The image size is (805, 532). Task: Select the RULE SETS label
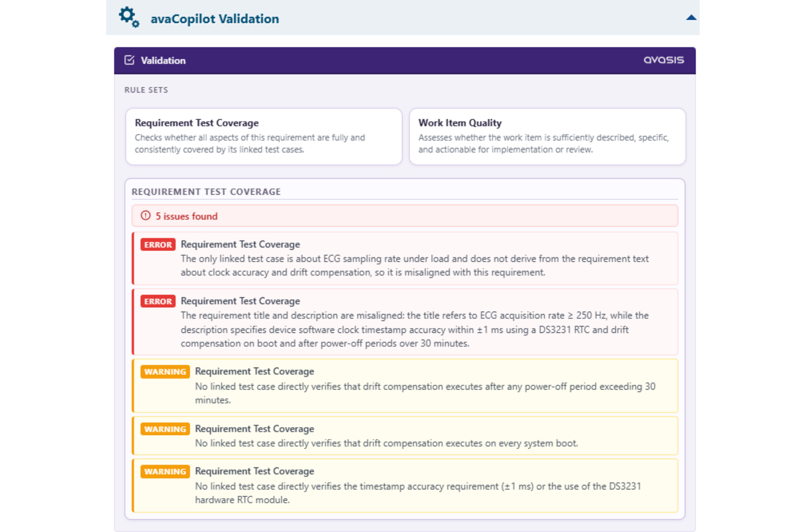[x=146, y=90]
